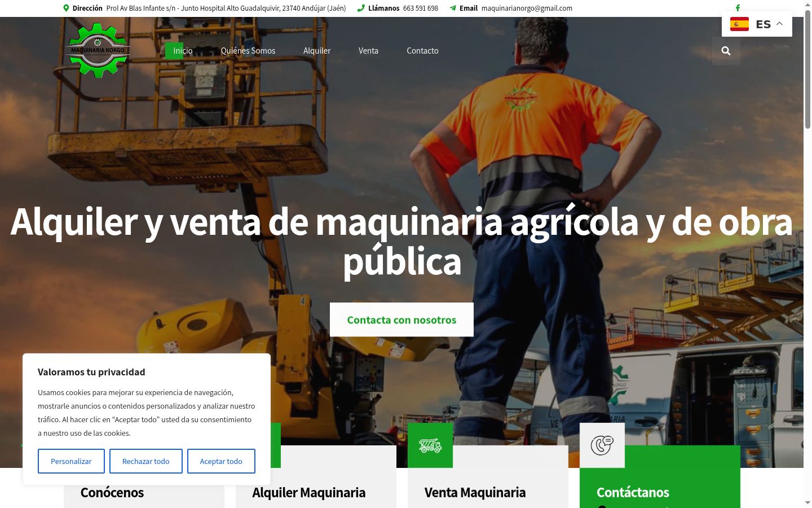Click the Conócenos card heading
The image size is (812, 508).
click(112, 493)
